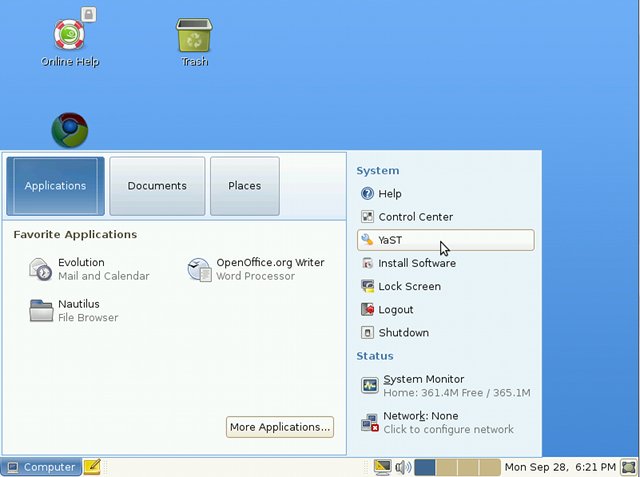Viewport: 640px width, 477px height.
Task: Switch to the Documents tab
Action: pyautogui.click(x=157, y=186)
